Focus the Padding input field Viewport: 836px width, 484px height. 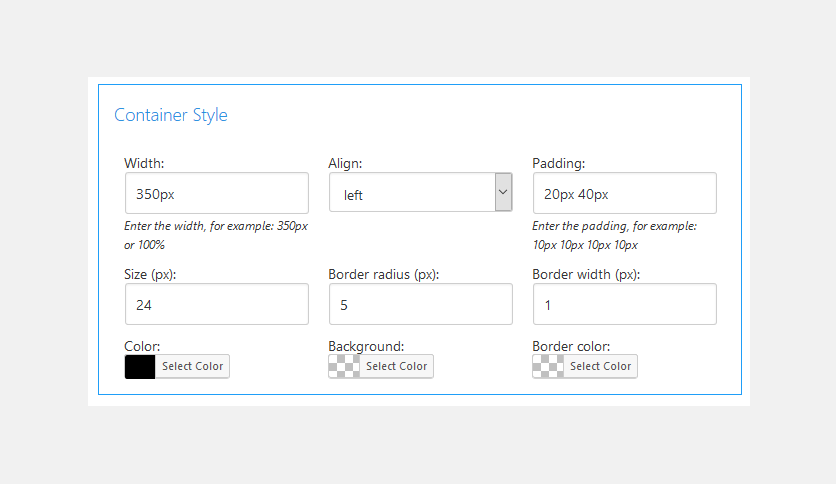[624, 193]
